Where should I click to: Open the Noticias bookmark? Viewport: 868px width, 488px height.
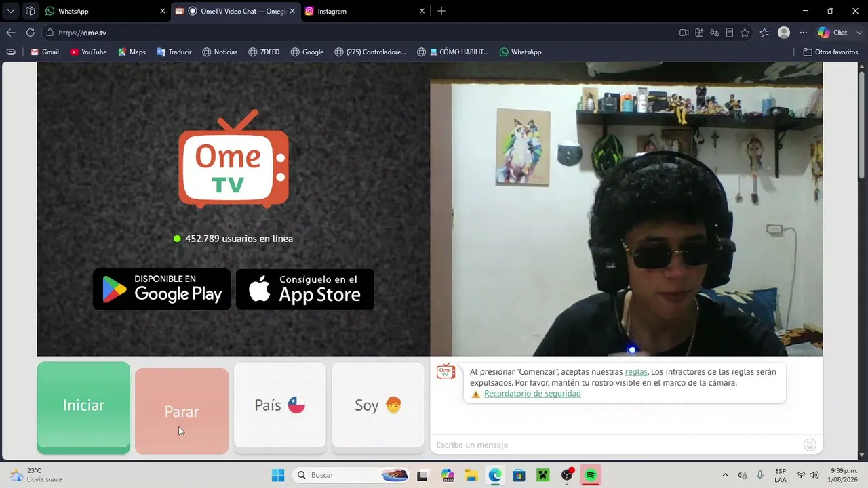[x=220, y=52]
